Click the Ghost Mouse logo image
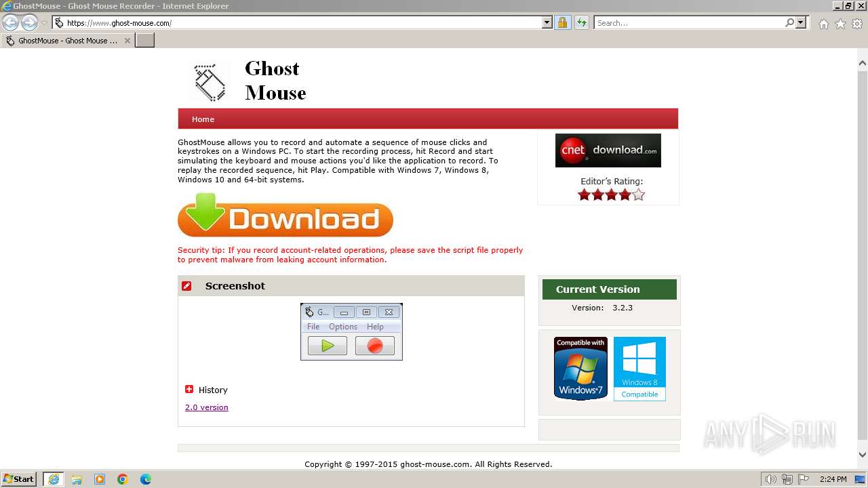Viewport: 868px width, 488px height. (210, 83)
